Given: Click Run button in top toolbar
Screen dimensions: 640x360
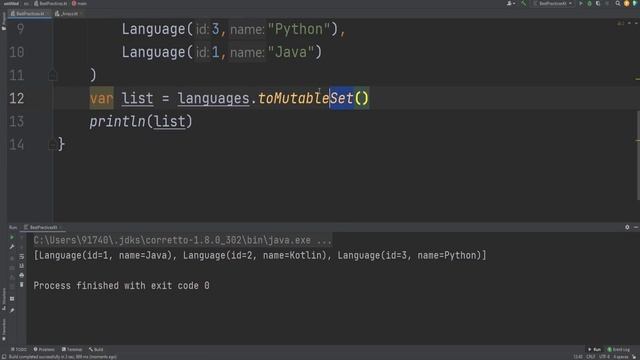Looking at the screenshot, I should point(581,4).
